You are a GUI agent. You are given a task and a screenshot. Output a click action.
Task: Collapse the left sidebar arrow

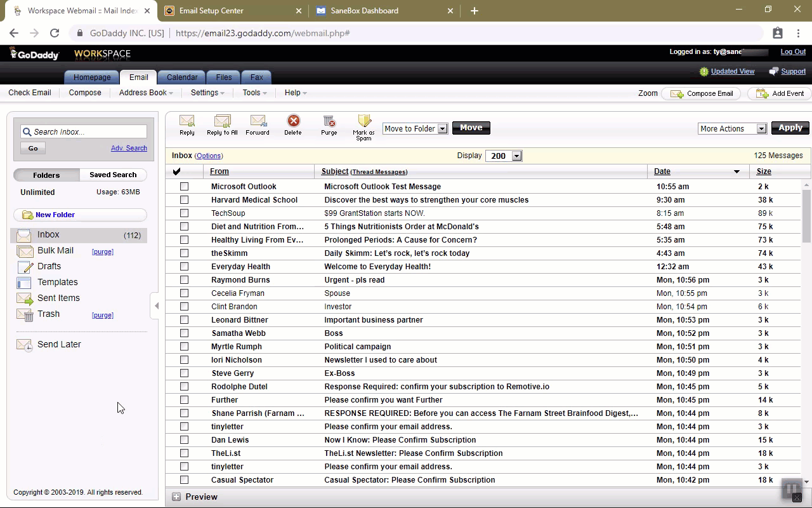(156, 305)
